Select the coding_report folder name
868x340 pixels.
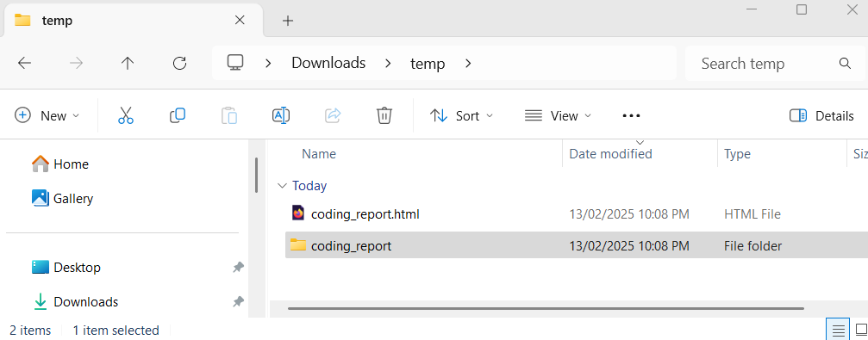[x=351, y=246]
